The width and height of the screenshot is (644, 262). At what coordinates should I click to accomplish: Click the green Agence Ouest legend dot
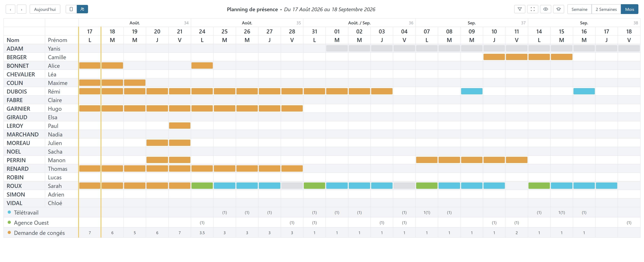point(9,222)
